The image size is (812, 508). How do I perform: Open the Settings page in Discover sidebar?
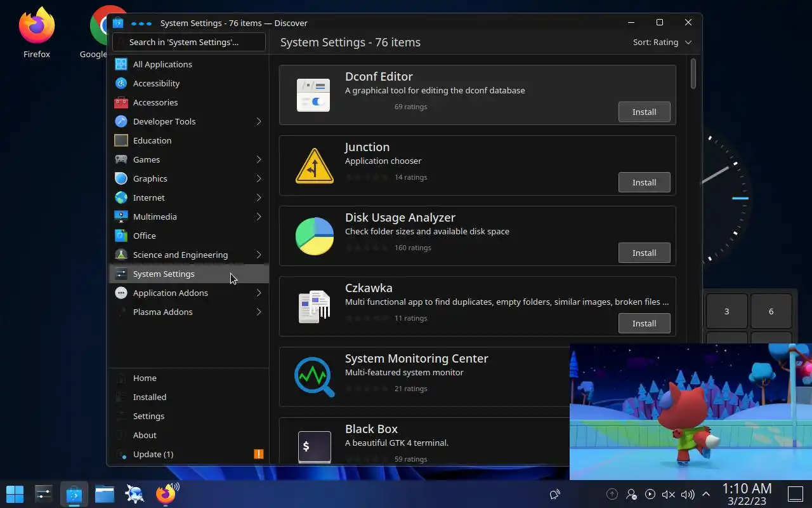click(x=189, y=416)
